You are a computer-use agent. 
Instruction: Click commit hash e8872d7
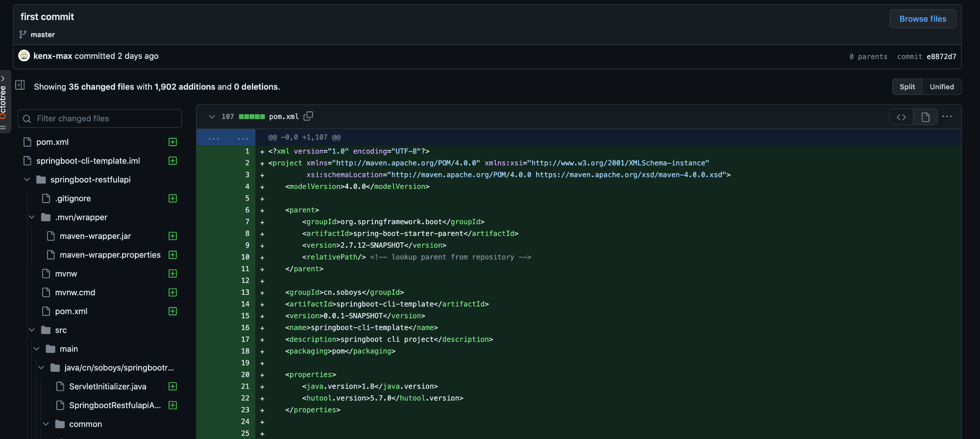941,56
